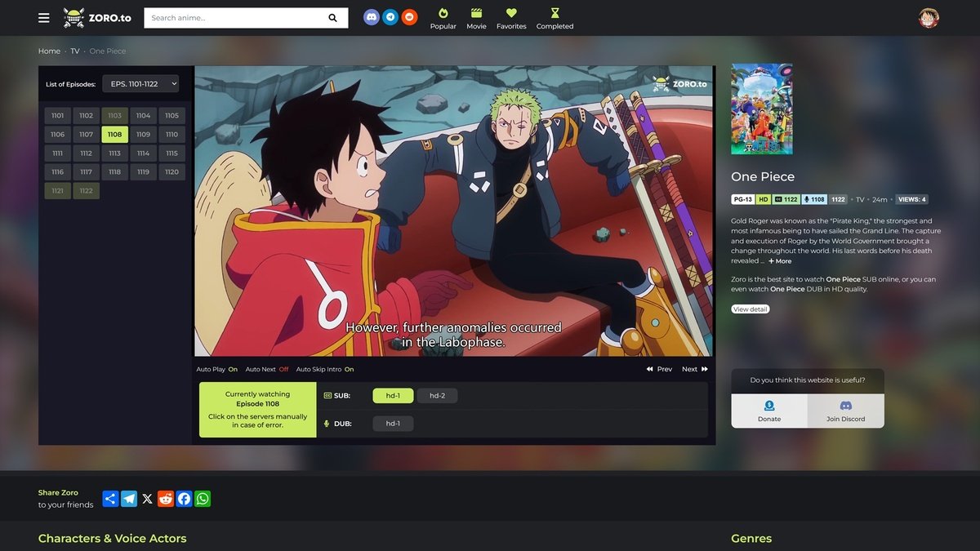Share on Facebook
This screenshot has width=980, height=551.
tap(184, 499)
